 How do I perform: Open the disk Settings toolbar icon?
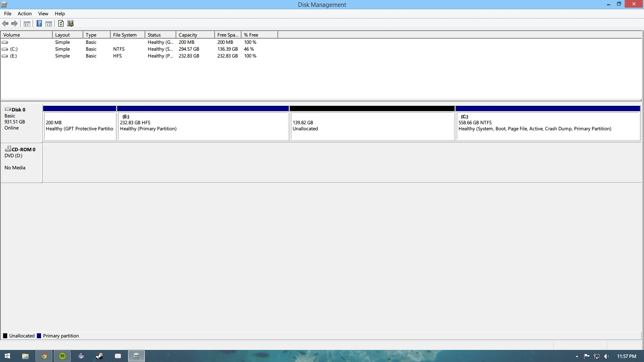click(70, 24)
